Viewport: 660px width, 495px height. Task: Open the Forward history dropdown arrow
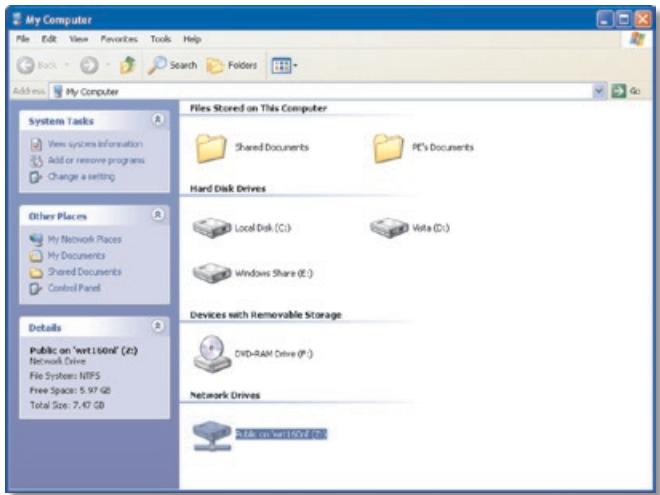108,65
